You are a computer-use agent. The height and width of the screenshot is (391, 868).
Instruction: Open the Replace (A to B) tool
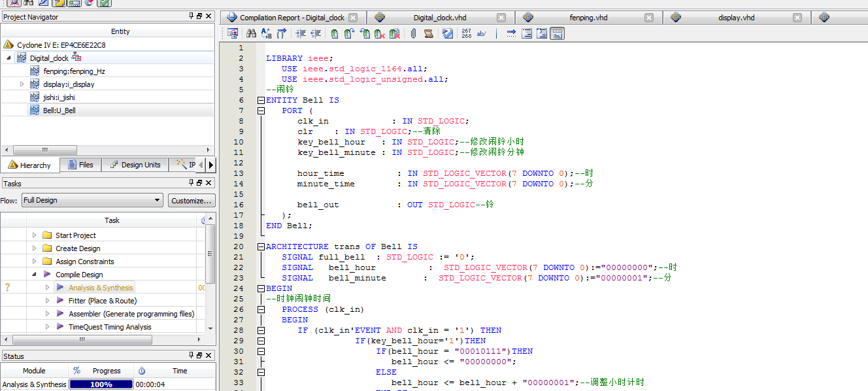tap(267, 33)
